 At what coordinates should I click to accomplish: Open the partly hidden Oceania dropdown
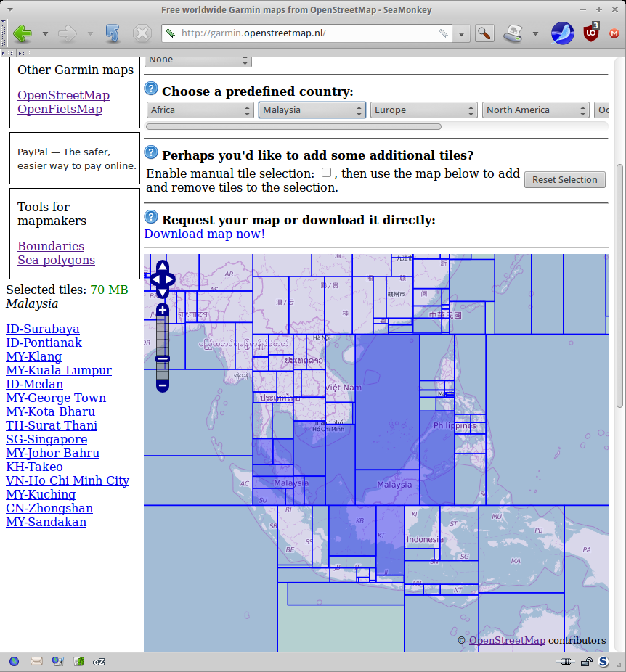601,110
